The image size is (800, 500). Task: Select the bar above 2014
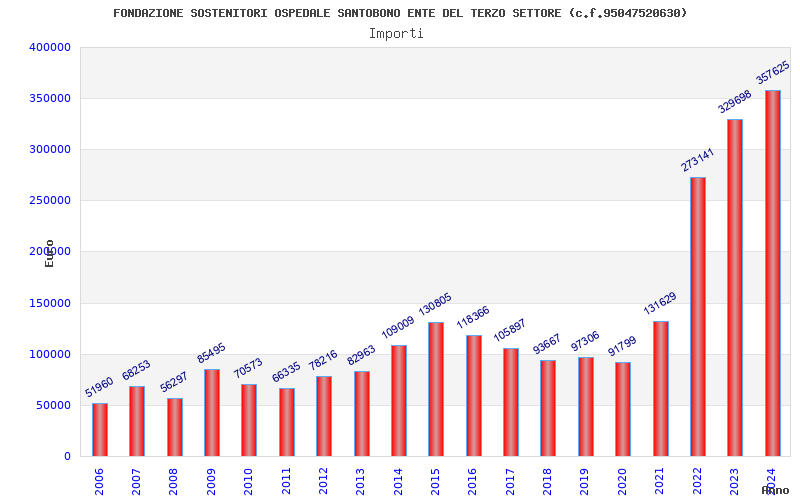[x=399, y=401]
